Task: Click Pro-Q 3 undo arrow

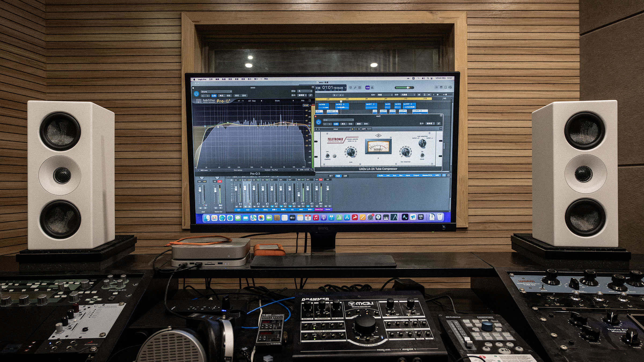Action: click(239, 101)
